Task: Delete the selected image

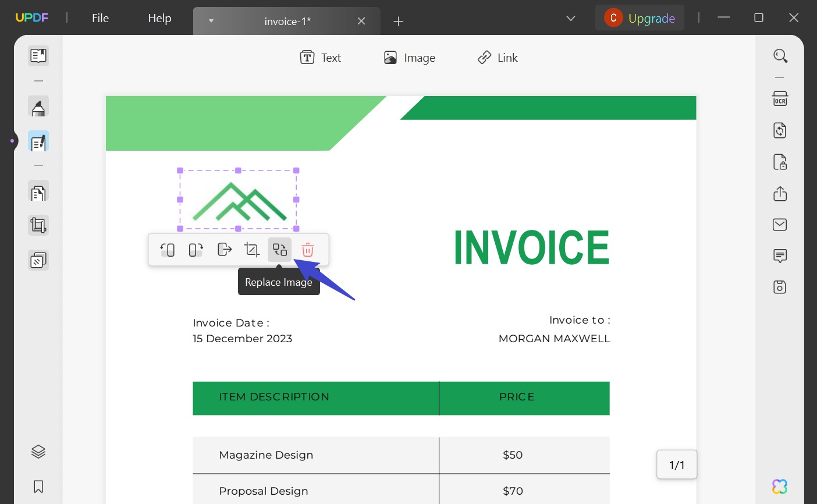Action: point(307,249)
